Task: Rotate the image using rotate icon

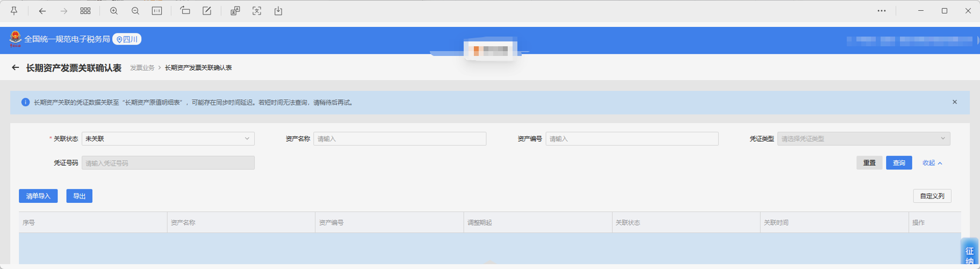Action: 185,11
